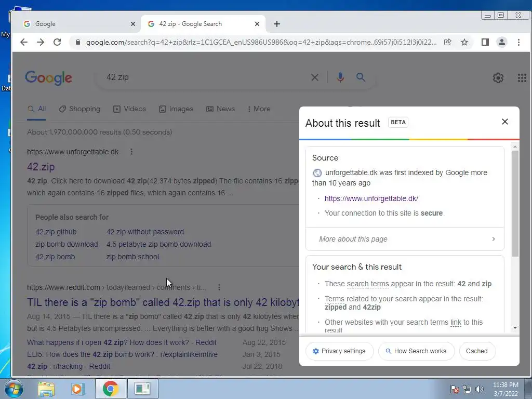Open https://www.unforgettable.dk/ link in panel
The image size is (532, 399).
click(x=371, y=198)
